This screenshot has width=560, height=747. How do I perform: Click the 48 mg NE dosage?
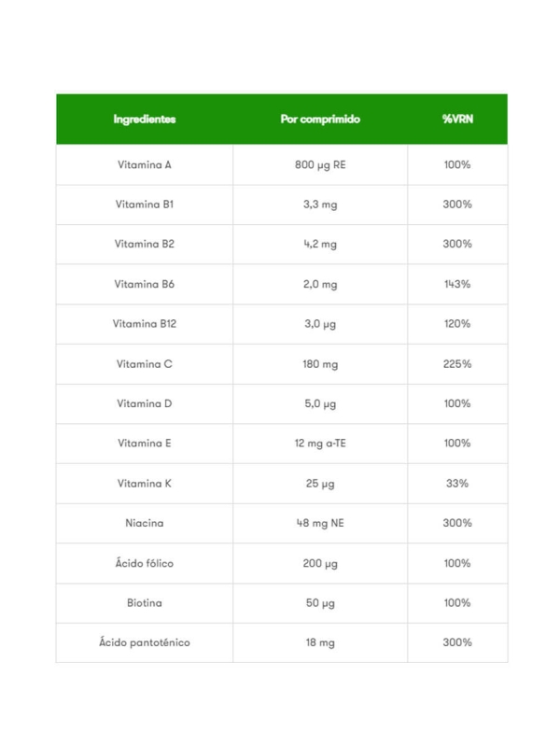pos(320,523)
